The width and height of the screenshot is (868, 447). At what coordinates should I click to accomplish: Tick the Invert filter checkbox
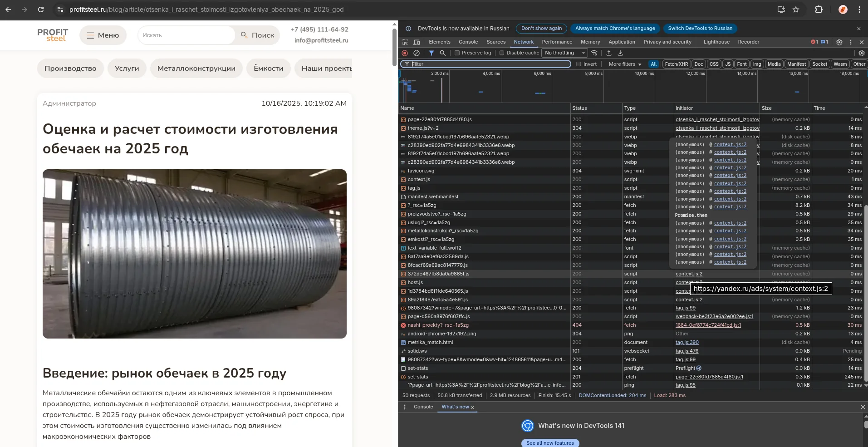[579, 64]
